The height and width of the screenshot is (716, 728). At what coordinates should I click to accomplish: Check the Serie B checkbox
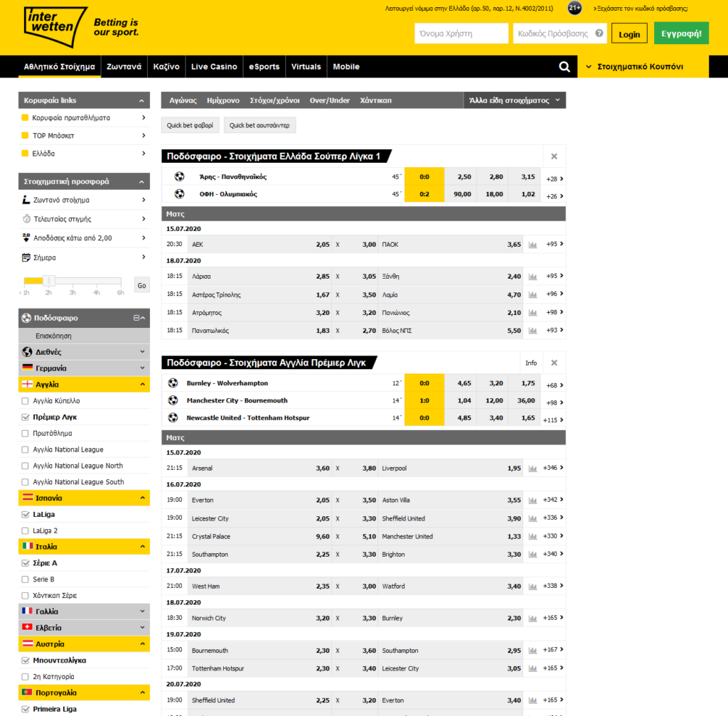tap(25, 579)
